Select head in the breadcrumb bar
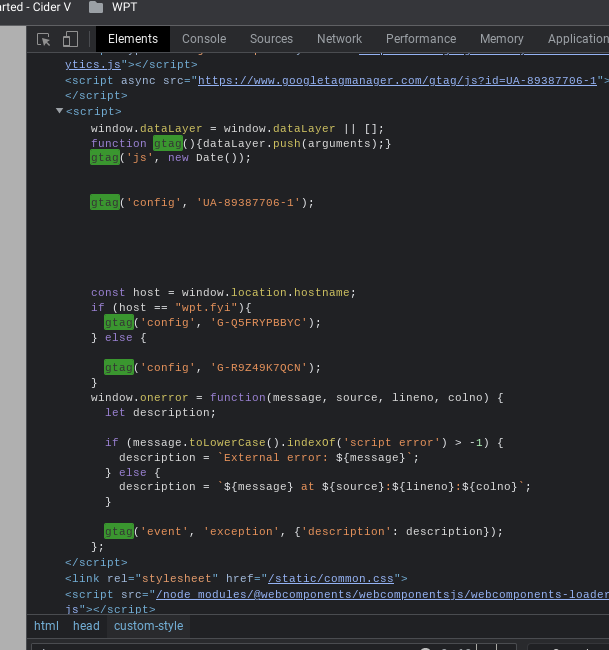The image size is (609, 650). (86, 626)
